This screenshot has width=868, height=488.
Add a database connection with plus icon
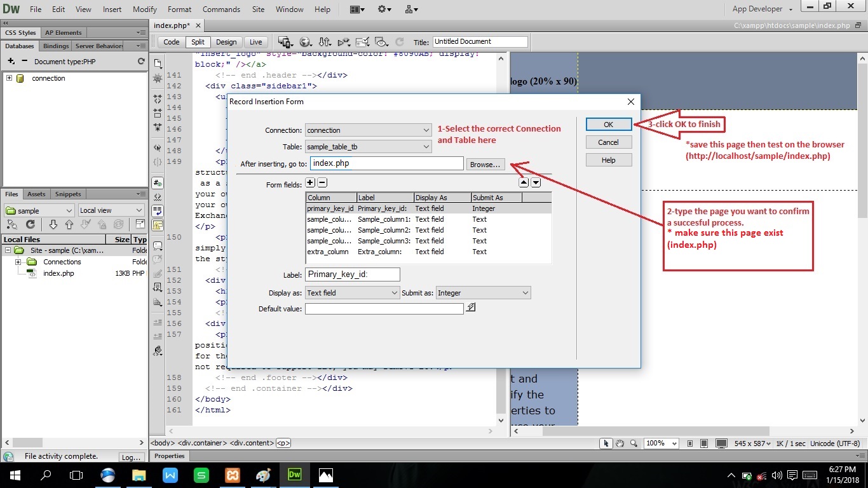[x=11, y=61]
